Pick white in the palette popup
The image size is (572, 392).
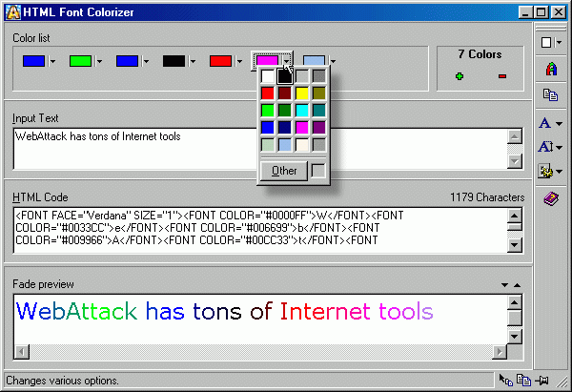[x=267, y=76]
